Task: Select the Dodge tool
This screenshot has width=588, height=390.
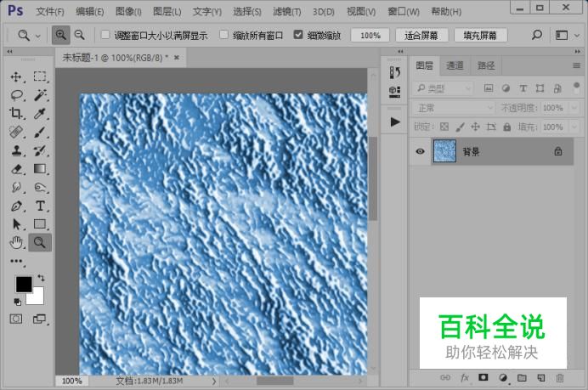Action: coord(40,187)
